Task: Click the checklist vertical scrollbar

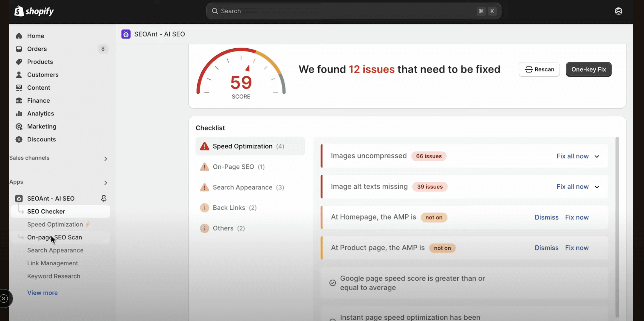Action: click(617, 227)
